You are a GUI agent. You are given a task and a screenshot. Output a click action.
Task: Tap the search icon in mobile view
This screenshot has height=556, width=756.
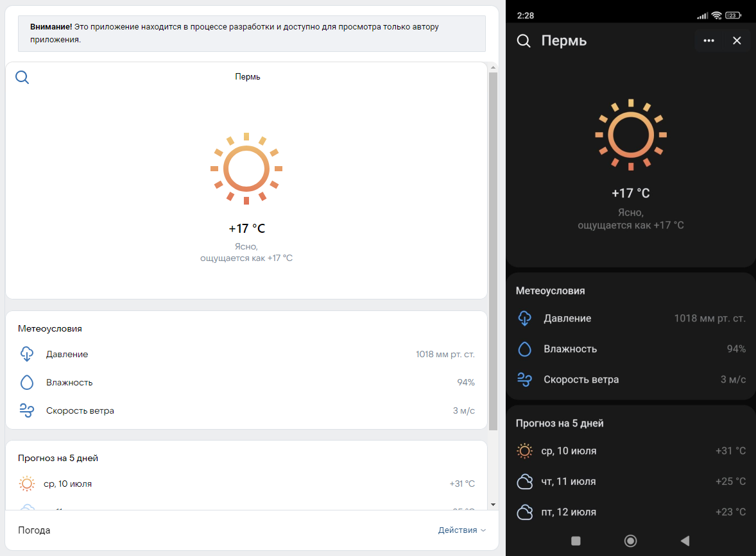pyautogui.click(x=524, y=41)
